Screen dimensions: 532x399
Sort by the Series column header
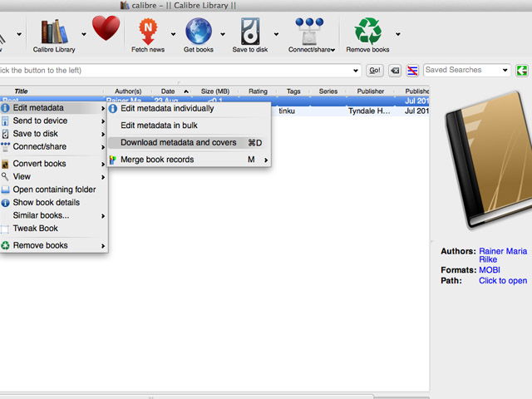tap(328, 91)
